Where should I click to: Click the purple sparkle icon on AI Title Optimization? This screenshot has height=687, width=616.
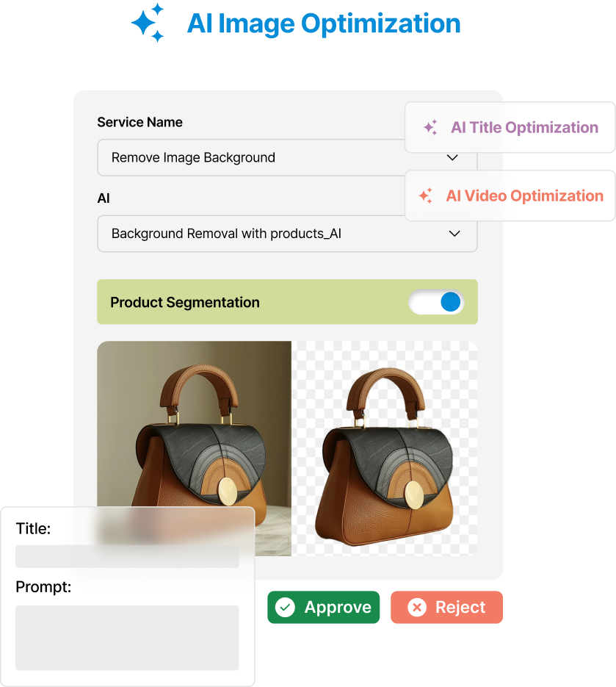click(430, 128)
